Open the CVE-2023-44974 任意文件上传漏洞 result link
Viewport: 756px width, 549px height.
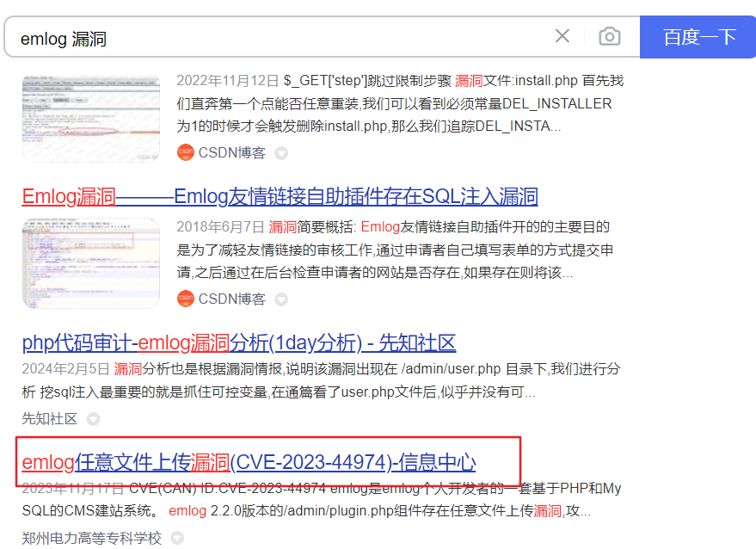pyautogui.click(x=249, y=462)
